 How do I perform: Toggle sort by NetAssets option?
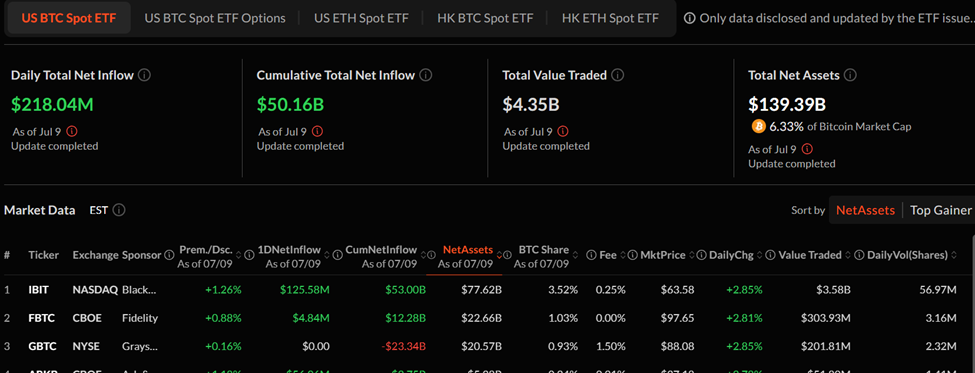pos(865,210)
